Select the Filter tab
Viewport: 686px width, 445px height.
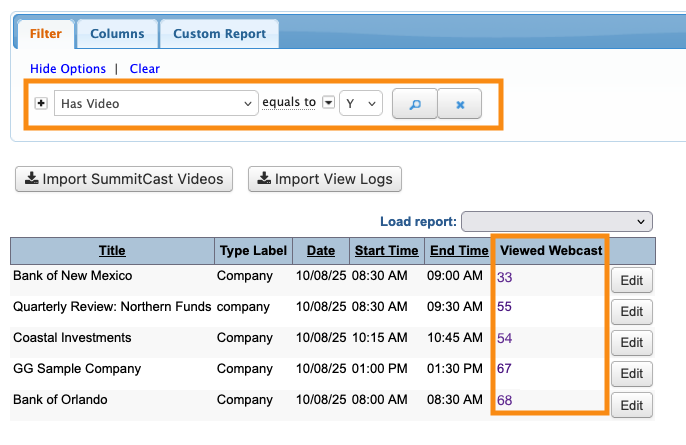(x=45, y=34)
